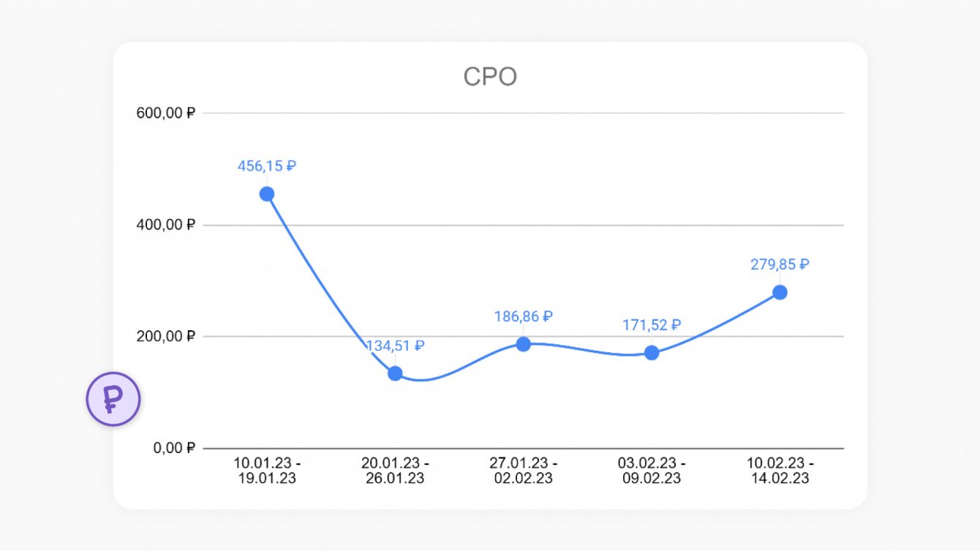This screenshot has height=551, width=980.
Task: Click the 279,85 ₽ value label
Action: [x=780, y=265]
